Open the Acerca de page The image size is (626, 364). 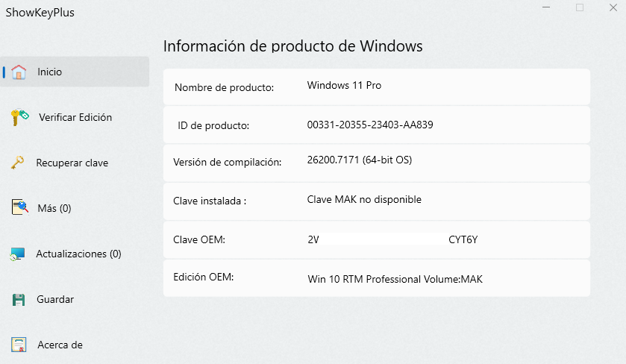[60, 345]
